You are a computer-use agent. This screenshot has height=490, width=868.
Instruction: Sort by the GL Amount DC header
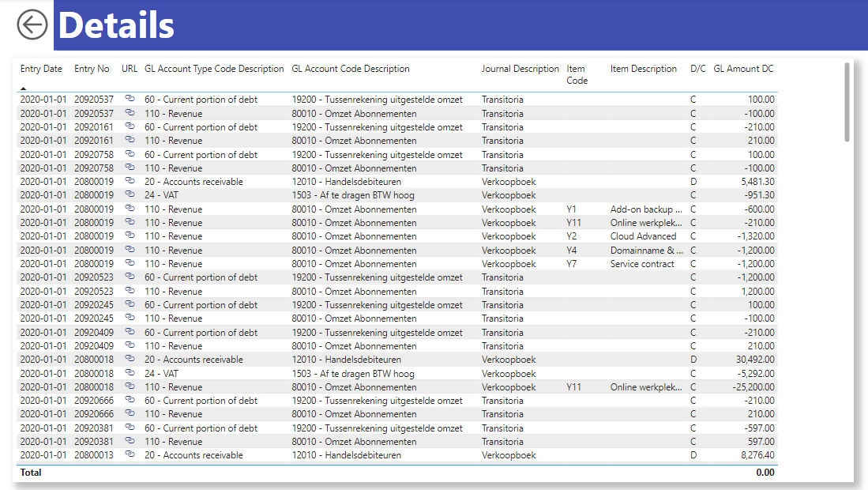coord(743,69)
